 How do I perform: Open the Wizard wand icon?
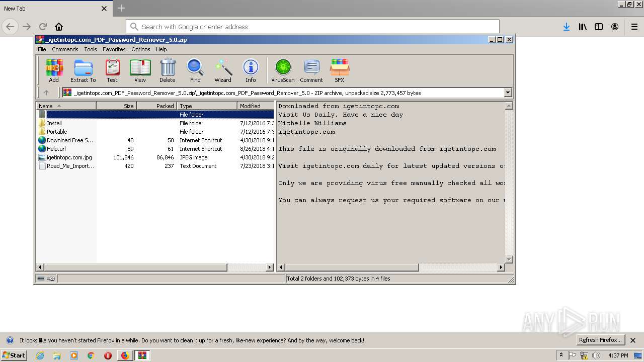(x=223, y=70)
